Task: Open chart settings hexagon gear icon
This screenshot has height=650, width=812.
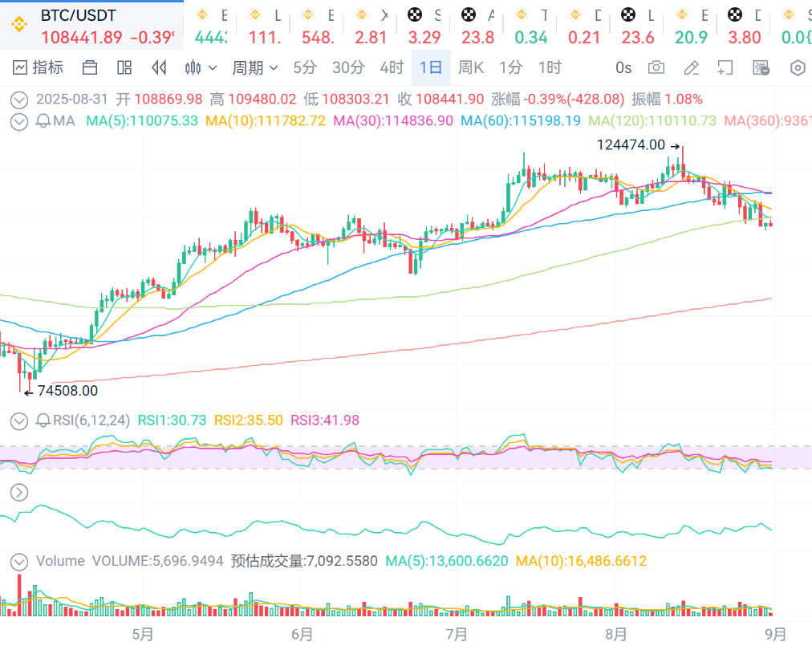Action: click(x=798, y=68)
